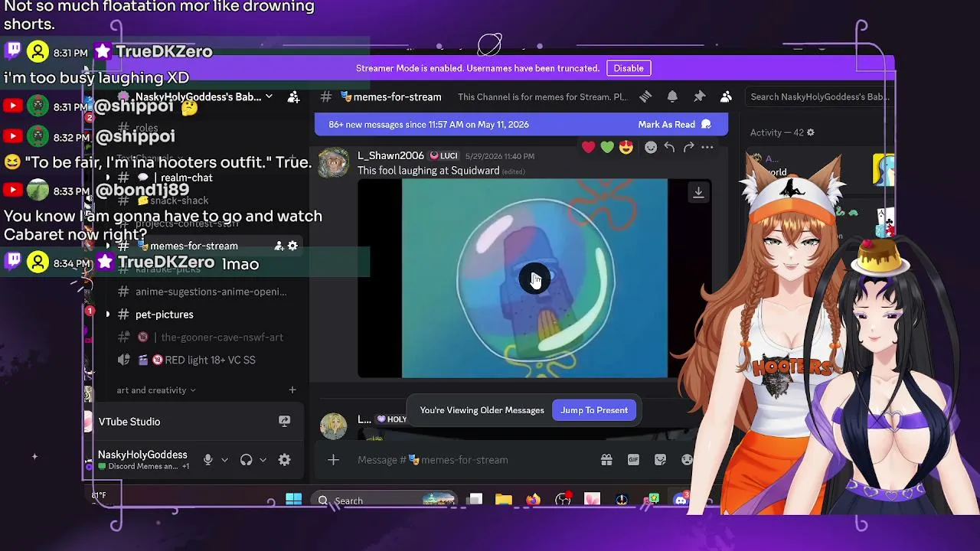Disable Streamer Mode

pyautogui.click(x=629, y=68)
